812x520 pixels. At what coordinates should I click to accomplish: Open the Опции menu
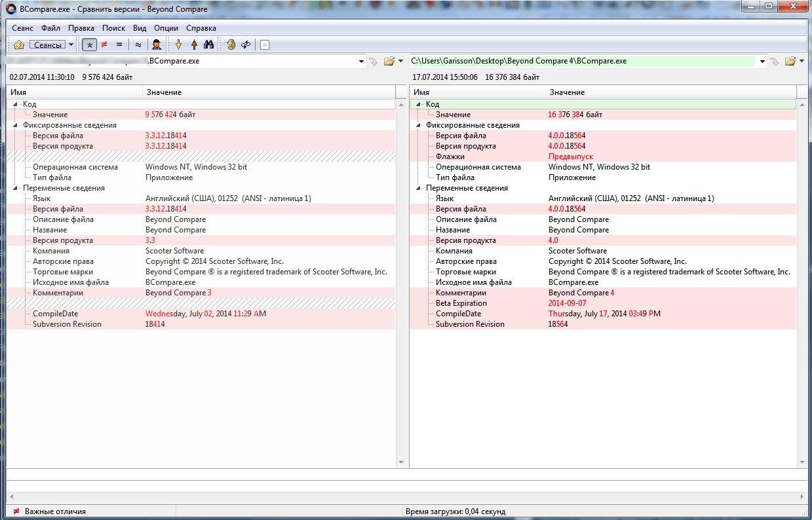tap(166, 28)
